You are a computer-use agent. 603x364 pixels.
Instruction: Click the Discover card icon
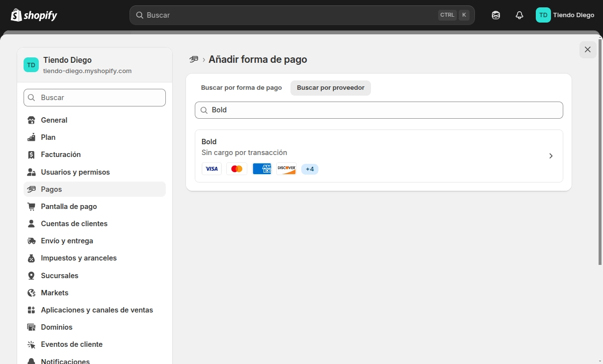[287, 169]
